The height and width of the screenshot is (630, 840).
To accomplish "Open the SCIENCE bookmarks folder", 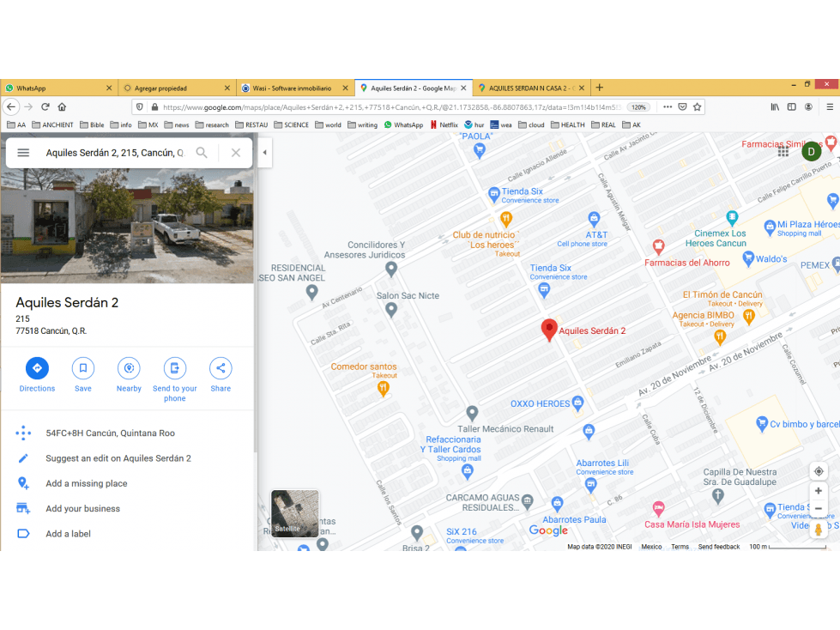I will coord(292,124).
